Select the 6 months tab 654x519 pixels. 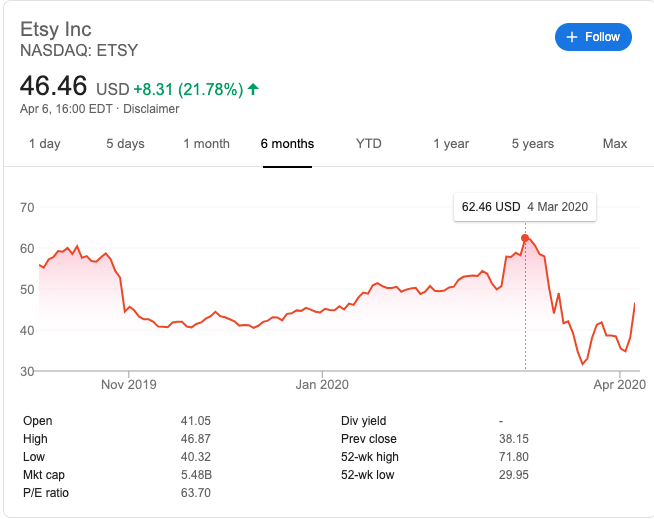click(x=287, y=143)
